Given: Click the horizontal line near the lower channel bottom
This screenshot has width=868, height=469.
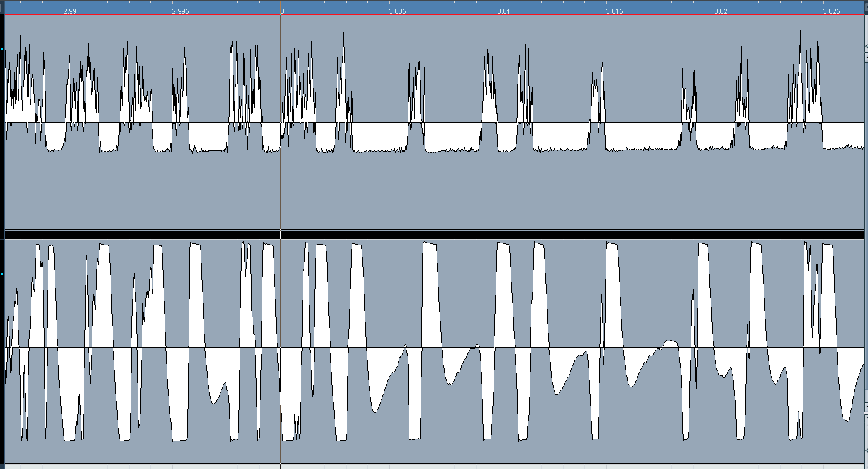Looking at the screenshot, I should (x=440, y=455).
